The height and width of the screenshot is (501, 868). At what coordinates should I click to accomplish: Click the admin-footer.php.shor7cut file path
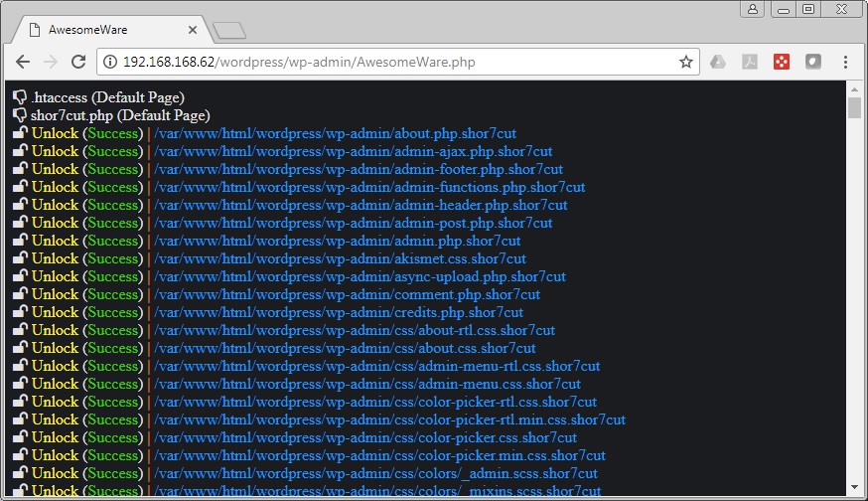coord(359,169)
